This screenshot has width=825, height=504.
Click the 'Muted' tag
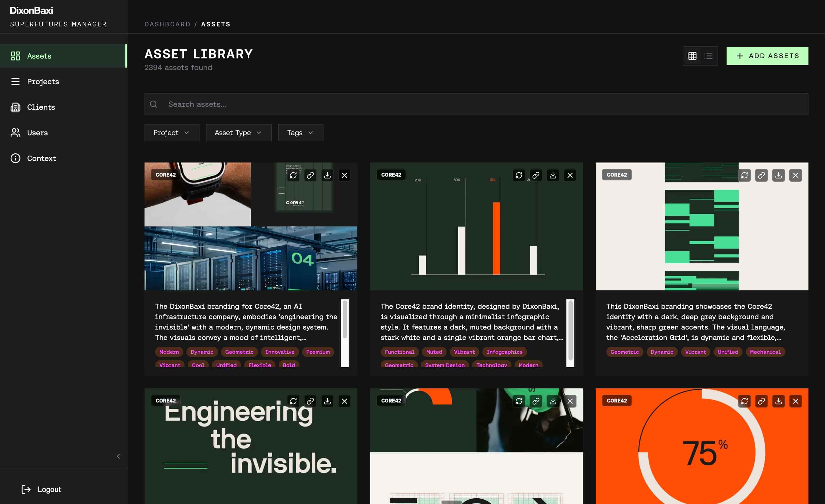[x=434, y=352]
